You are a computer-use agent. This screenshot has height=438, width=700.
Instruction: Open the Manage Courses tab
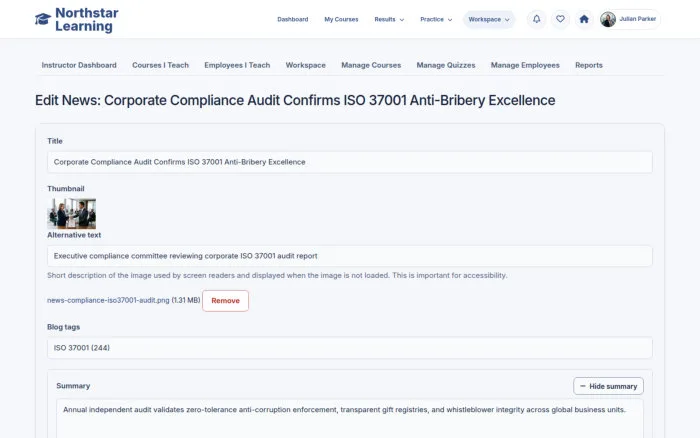[x=371, y=65]
